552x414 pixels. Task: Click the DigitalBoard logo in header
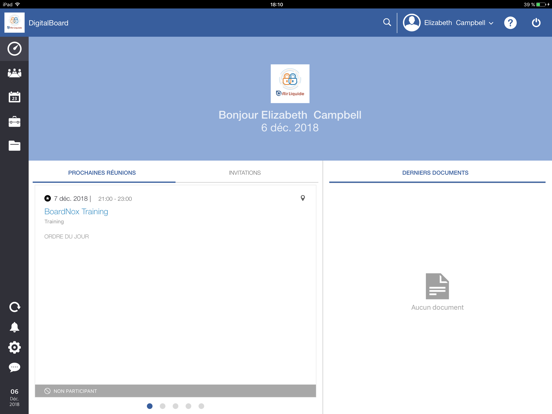[14, 23]
